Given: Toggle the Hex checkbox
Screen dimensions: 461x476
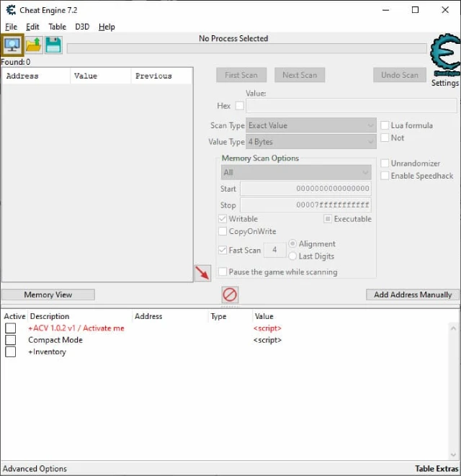Looking at the screenshot, I should pos(240,106).
